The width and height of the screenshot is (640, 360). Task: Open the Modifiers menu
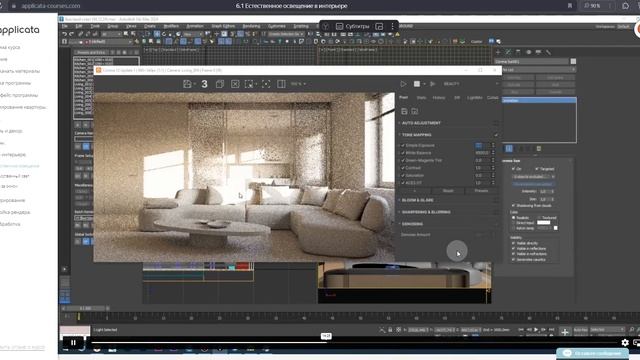pyautogui.click(x=171, y=26)
